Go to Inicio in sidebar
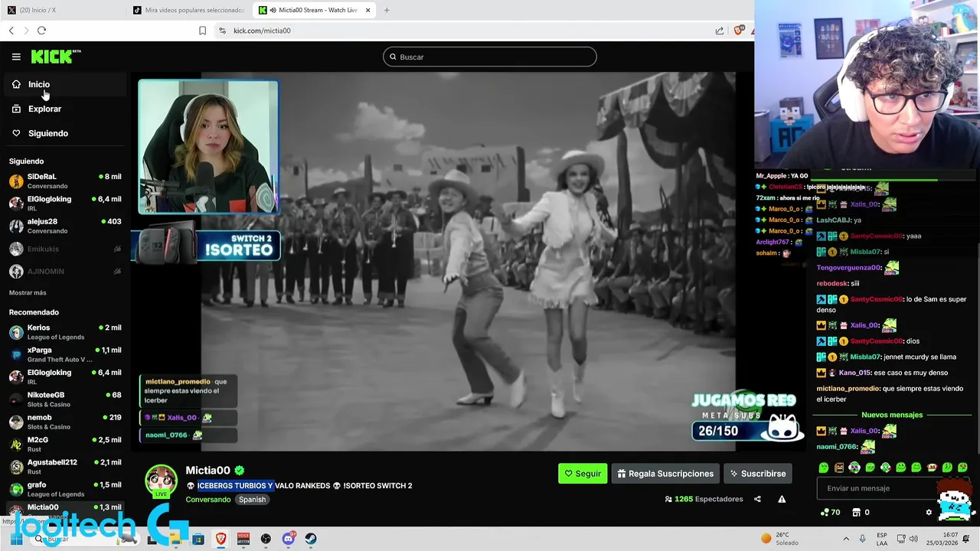 pyautogui.click(x=64, y=84)
